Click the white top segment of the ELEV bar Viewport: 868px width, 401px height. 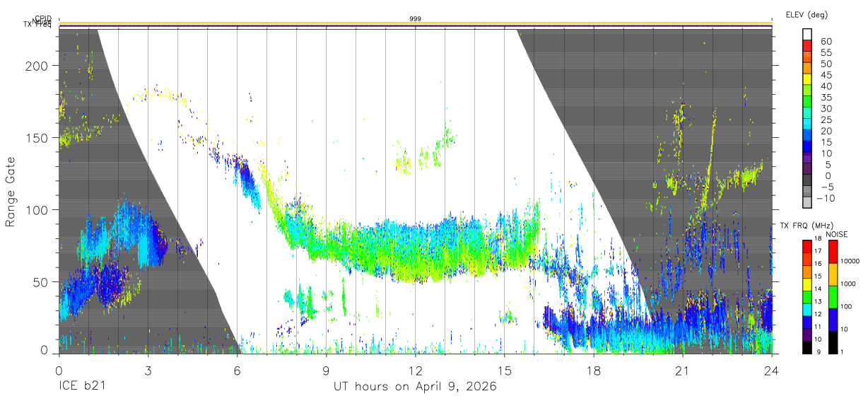[808, 34]
